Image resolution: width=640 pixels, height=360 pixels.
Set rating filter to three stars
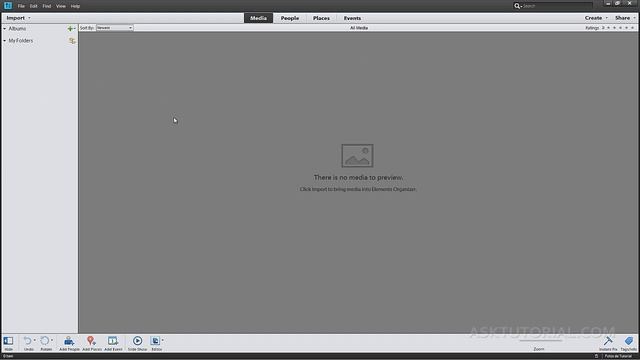click(x=620, y=28)
